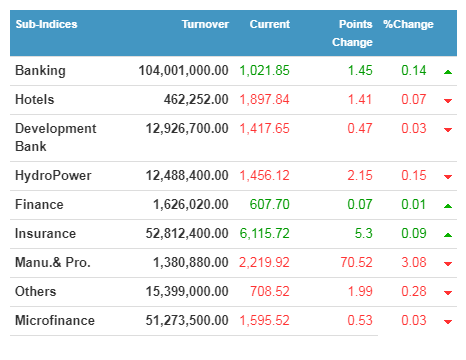Click the Turnover column header
This screenshot has height=360, width=466.
click(x=205, y=24)
